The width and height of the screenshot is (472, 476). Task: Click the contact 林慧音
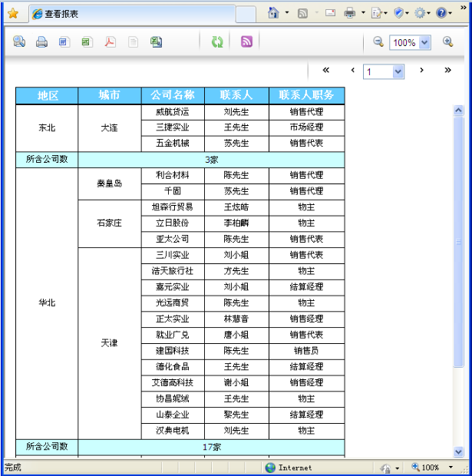point(236,319)
